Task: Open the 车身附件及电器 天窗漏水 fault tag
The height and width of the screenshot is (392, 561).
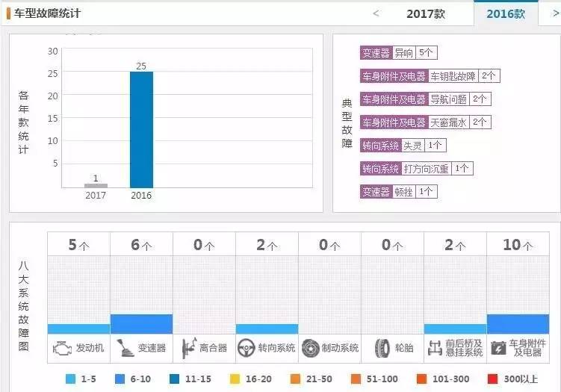Action: pos(425,122)
